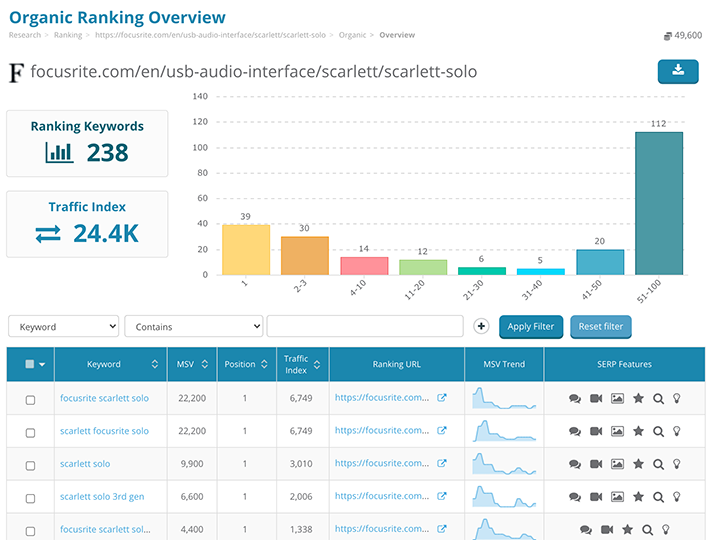Toggle the select-all checkbox in table header
Viewport: 720px width, 540px height.
(x=30, y=365)
